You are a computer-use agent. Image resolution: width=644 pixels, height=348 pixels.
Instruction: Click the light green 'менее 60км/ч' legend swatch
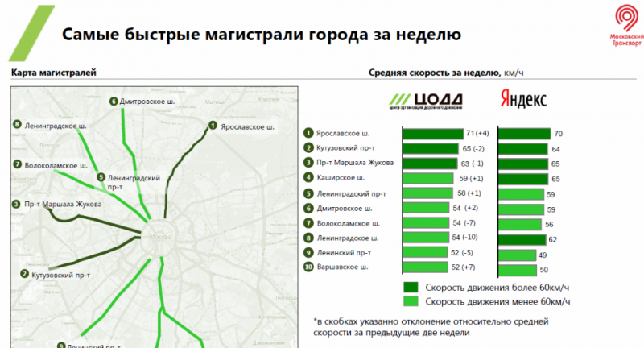(x=411, y=301)
